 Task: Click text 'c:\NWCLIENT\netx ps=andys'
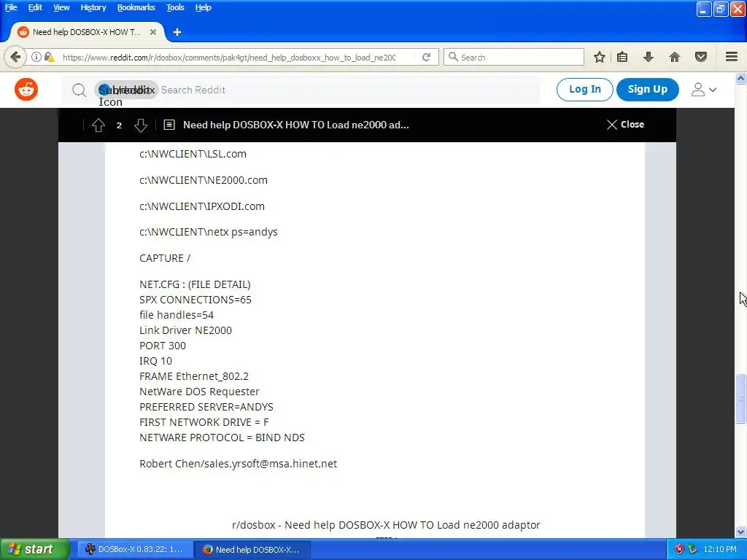click(x=208, y=232)
